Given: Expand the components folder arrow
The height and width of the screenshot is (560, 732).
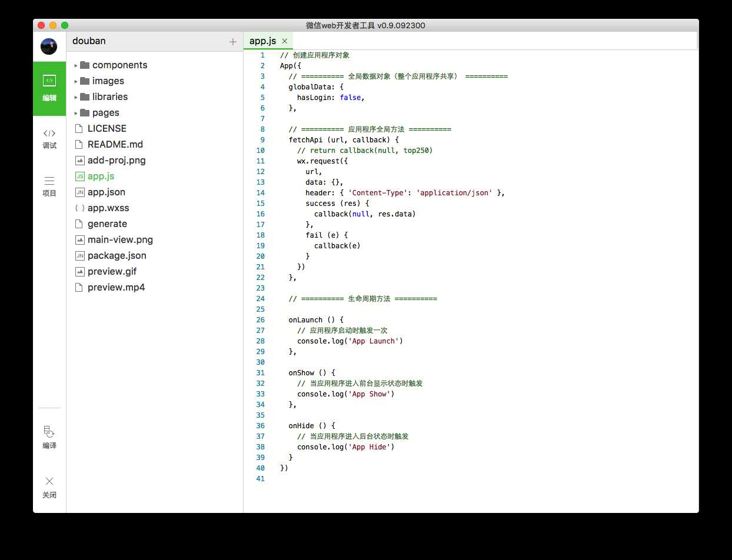Looking at the screenshot, I should 76,65.
